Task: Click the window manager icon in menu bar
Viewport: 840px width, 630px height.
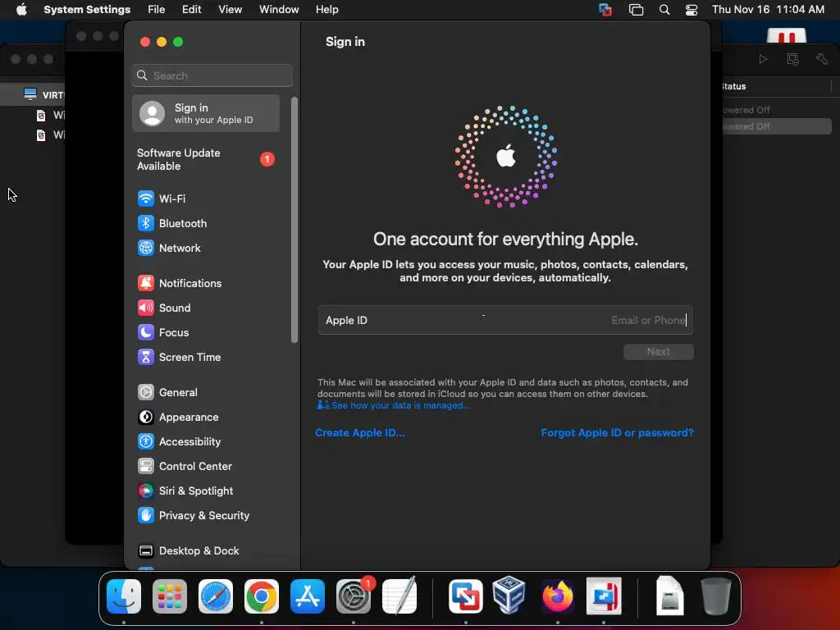Action: point(636,10)
